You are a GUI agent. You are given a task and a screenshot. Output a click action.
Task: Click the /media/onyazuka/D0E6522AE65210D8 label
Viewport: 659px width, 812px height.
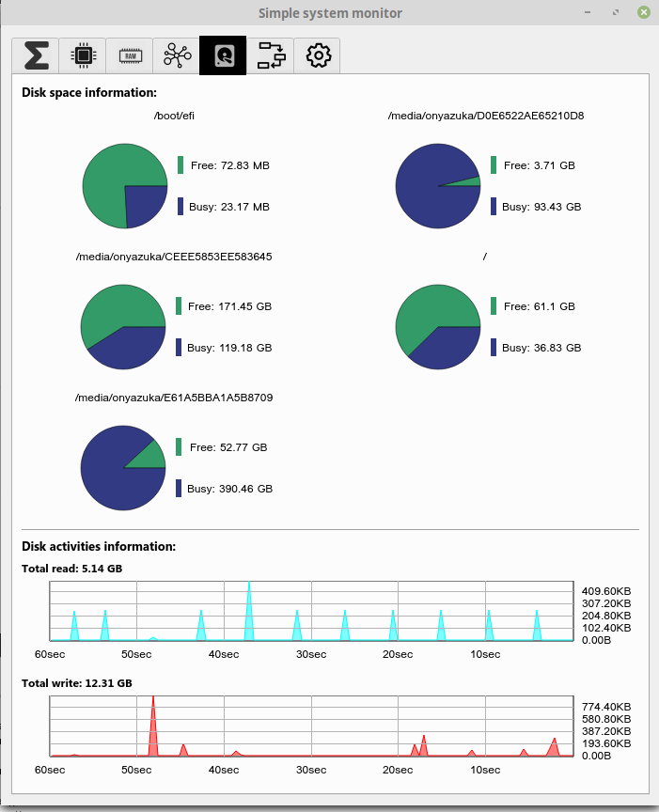[486, 116]
